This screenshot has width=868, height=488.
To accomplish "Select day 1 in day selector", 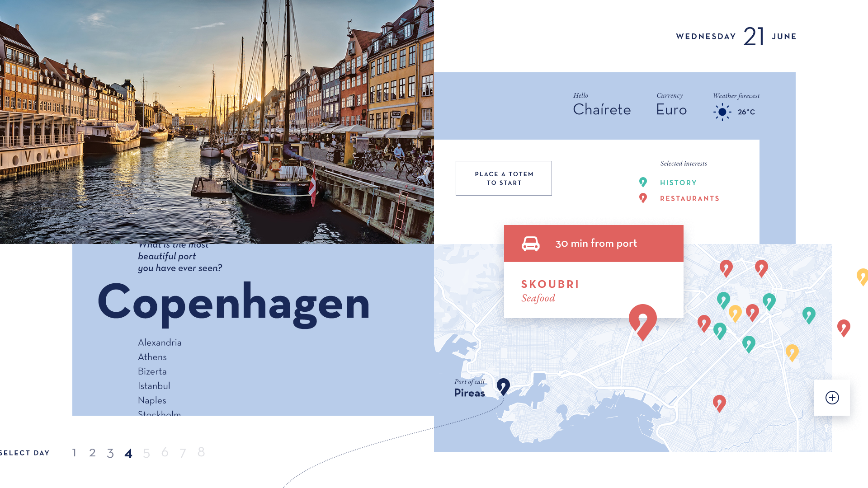I will click(x=74, y=453).
